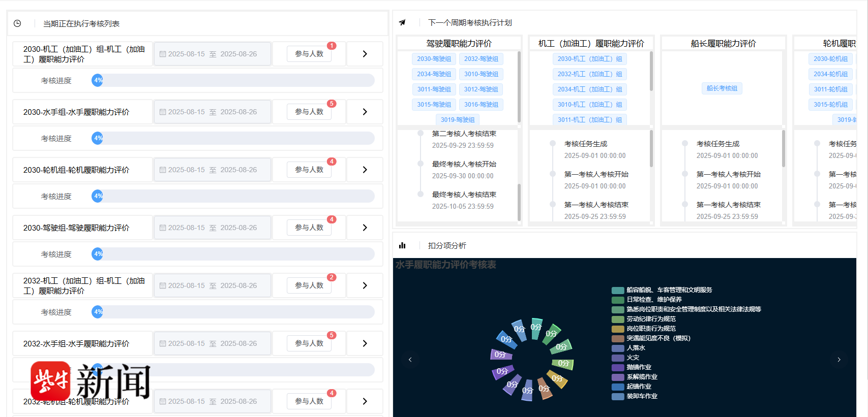Open details arrow for 2032-机工（加油工）组 row
This screenshot has height=417, width=868.
[365, 285]
